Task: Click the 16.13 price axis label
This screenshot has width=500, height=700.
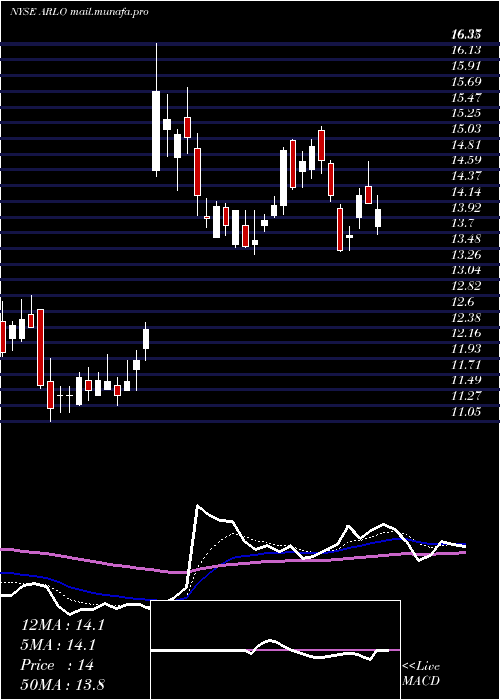Action: point(466,50)
